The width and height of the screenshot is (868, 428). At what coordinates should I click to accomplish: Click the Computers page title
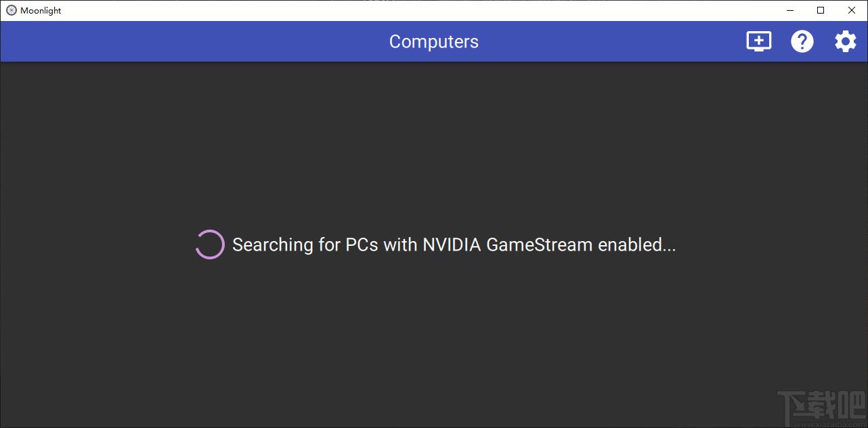(x=434, y=41)
